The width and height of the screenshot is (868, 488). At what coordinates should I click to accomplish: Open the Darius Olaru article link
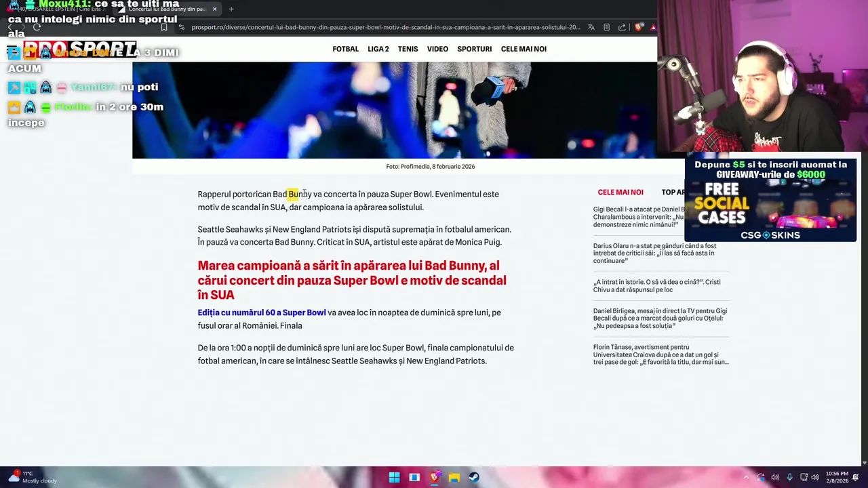coord(654,253)
